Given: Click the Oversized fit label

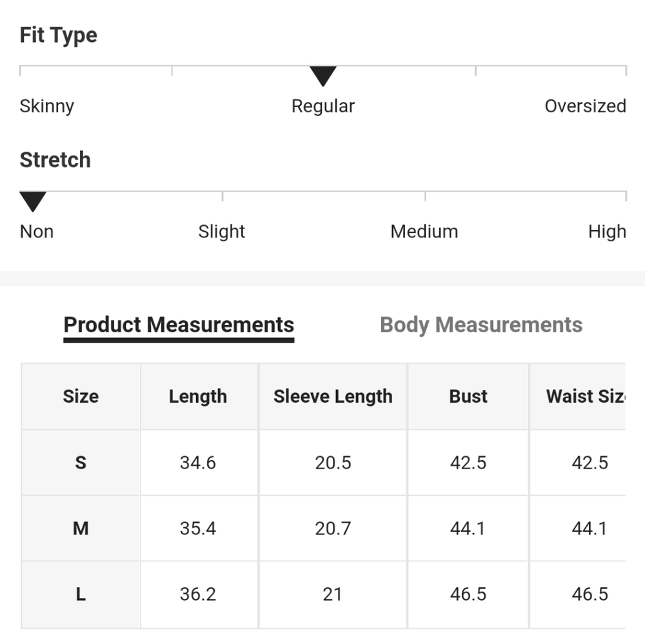Looking at the screenshot, I should point(585,106).
